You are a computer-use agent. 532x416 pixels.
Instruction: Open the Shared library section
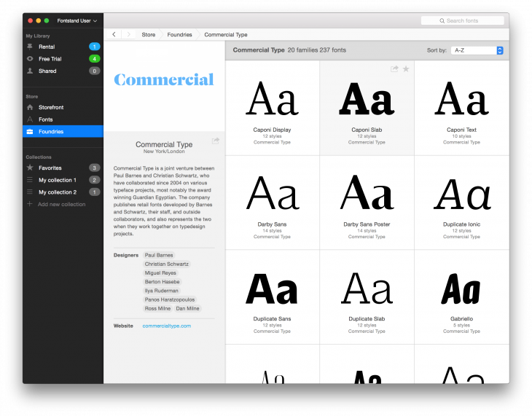tap(47, 71)
